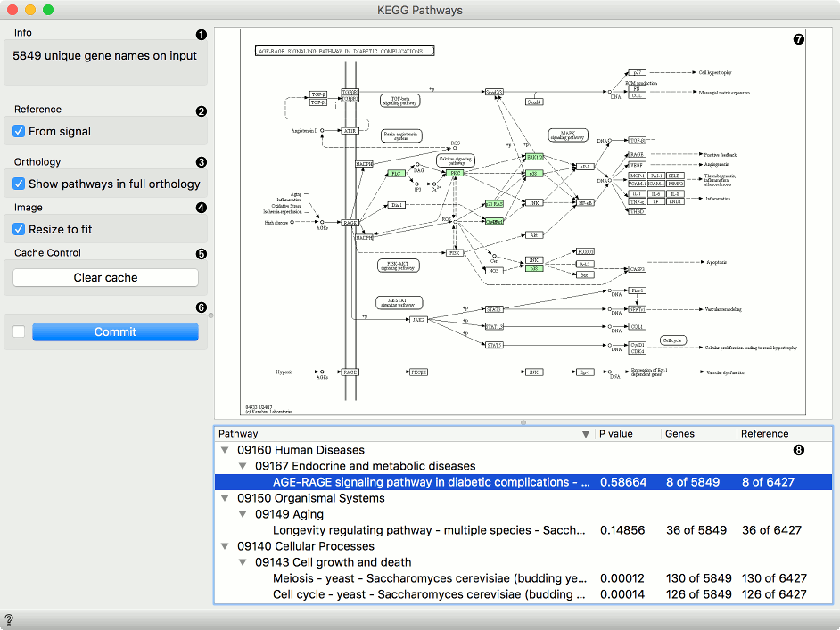Image resolution: width=840 pixels, height=630 pixels.
Task: Click the green ERK1/2 node
Action: coord(535,157)
